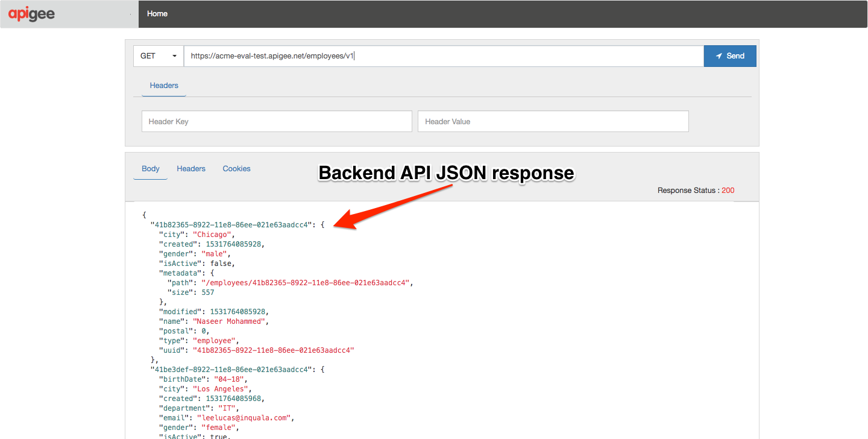The height and width of the screenshot is (439, 868).
Task: Open the GET method dropdown
Action: pyautogui.click(x=159, y=56)
